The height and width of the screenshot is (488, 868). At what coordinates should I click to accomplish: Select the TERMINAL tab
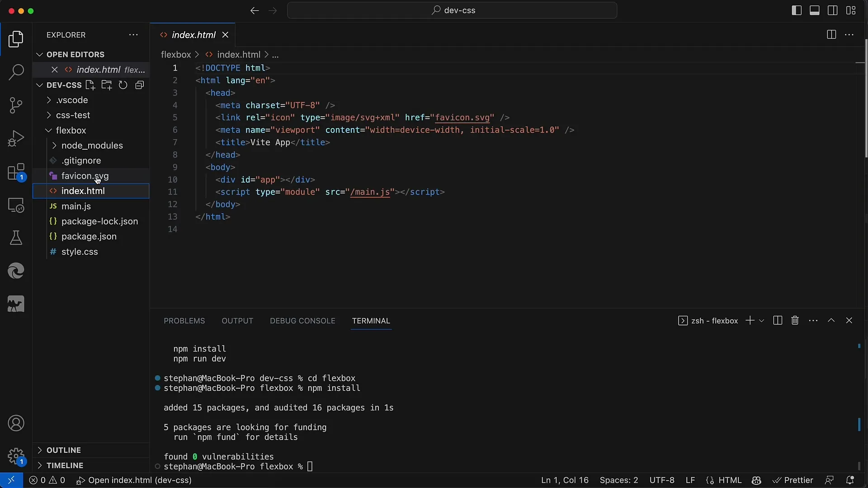pyautogui.click(x=371, y=321)
